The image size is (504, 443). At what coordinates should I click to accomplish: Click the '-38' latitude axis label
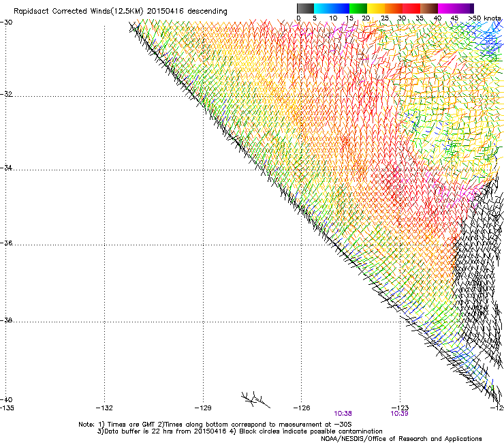(6, 320)
